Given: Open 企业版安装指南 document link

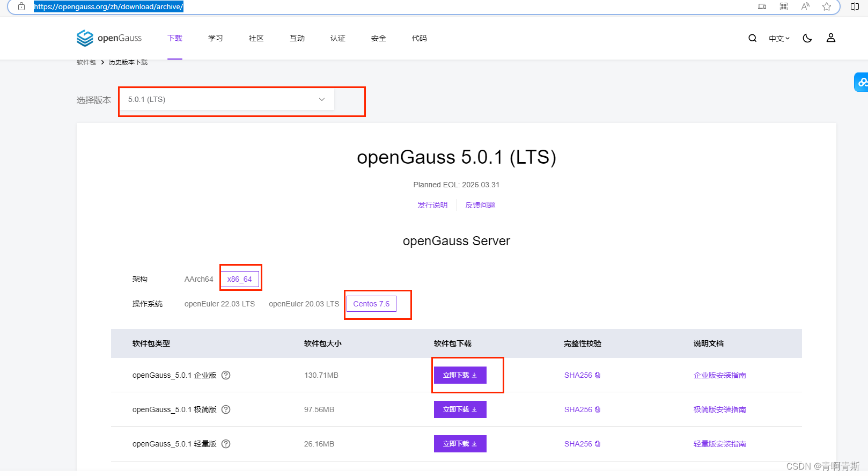Looking at the screenshot, I should [720, 375].
